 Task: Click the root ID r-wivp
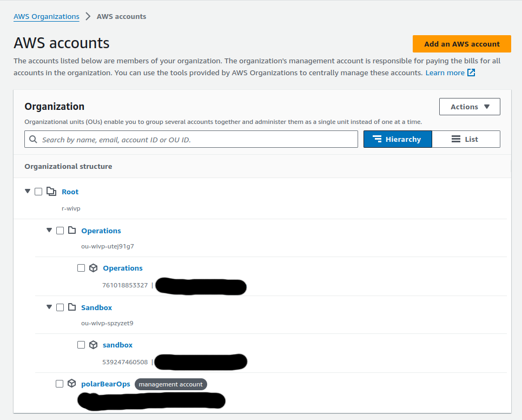[x=71, y=208]
